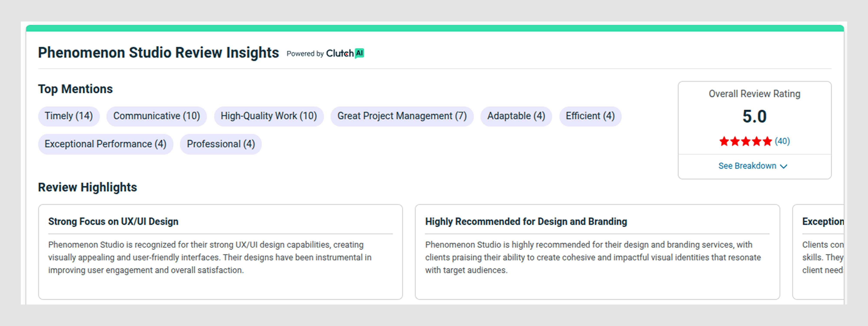Click the Highly Recommended for Design and Branding card
Image resolution: width=868 pixels, height=326 pixels.
[x=597, y=252]
